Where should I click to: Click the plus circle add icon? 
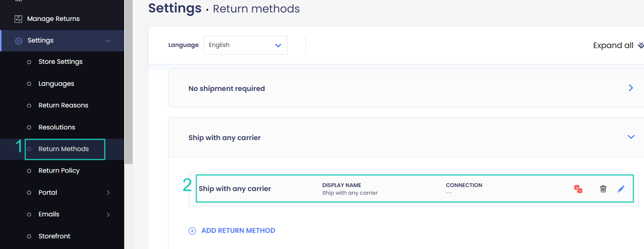(x=192, y=231)
